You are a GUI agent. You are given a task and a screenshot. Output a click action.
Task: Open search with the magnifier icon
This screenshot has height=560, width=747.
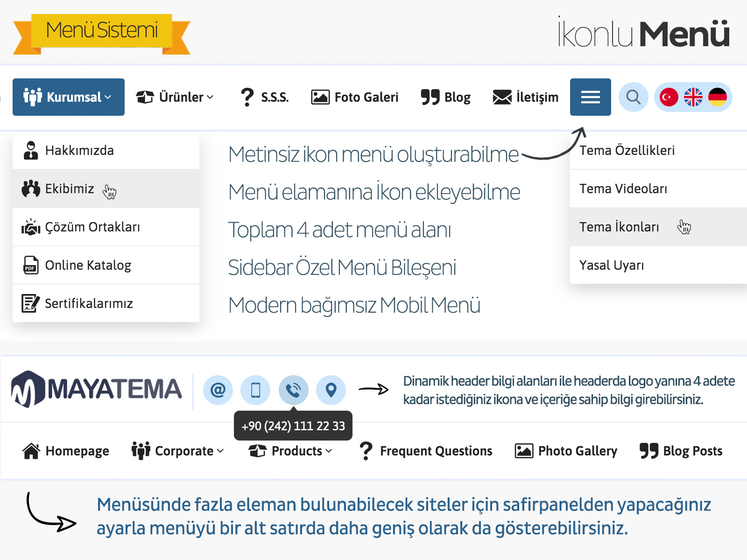click(x=634, y=97)
